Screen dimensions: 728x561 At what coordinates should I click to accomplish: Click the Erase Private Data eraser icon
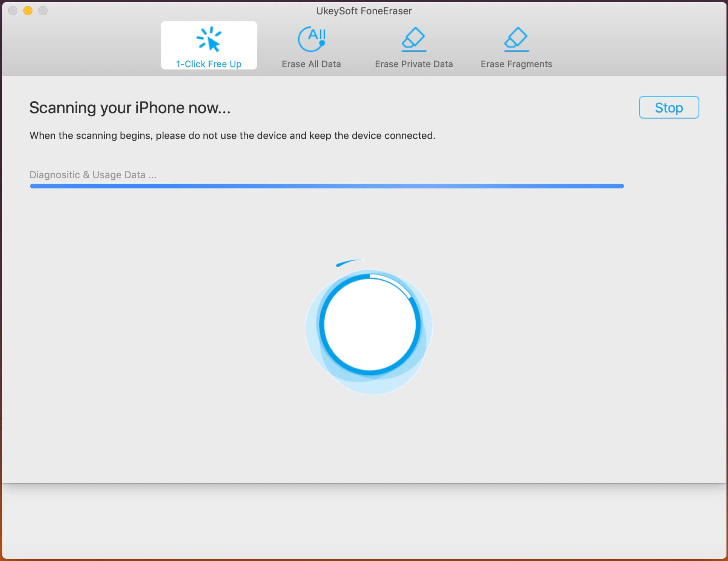414,39
